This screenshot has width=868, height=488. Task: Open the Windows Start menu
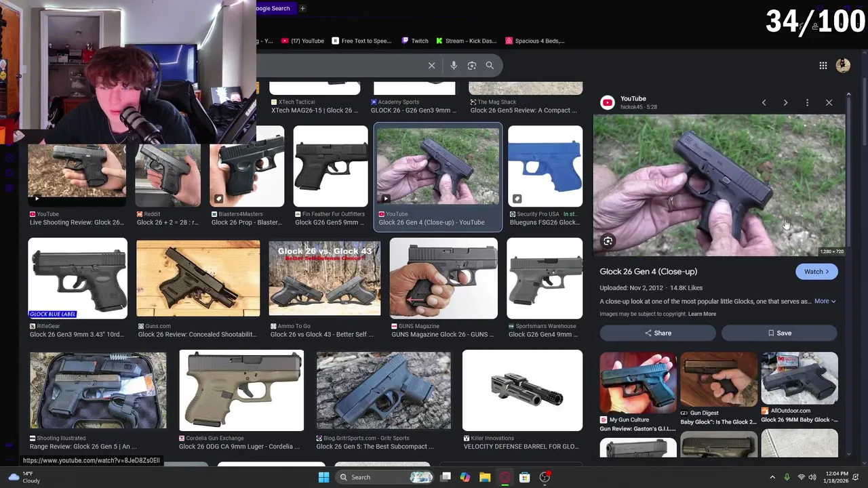tap(323, 477)
